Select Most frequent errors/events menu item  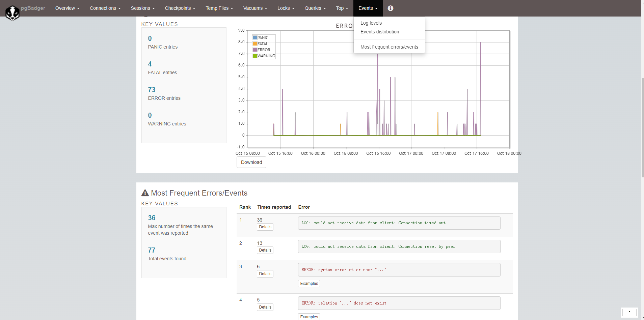click(x=389, y=47)
